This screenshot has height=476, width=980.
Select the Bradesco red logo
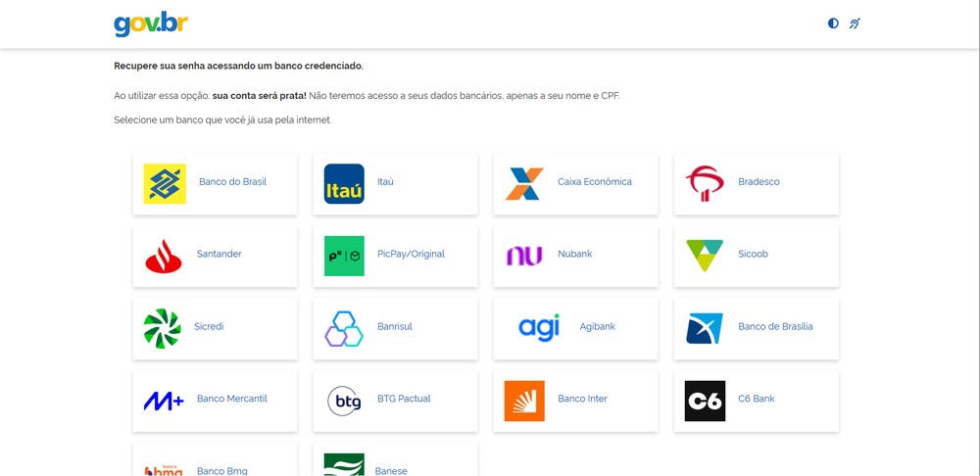pyautogui.click(x=705, y=184)
